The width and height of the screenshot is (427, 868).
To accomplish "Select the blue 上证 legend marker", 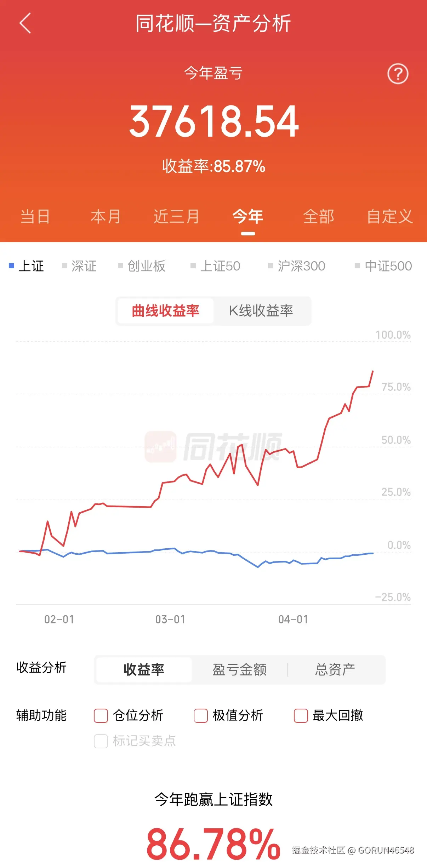I will [12, 265].
